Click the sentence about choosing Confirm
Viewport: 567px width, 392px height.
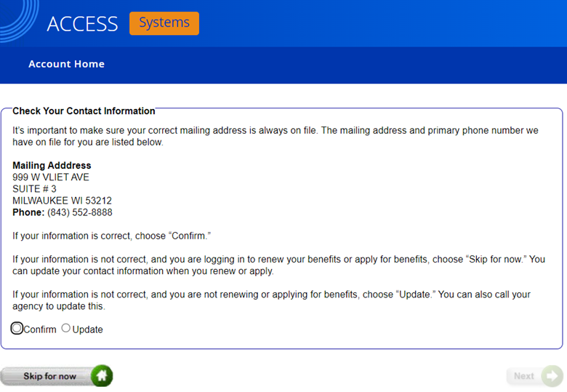coord(116,236)
